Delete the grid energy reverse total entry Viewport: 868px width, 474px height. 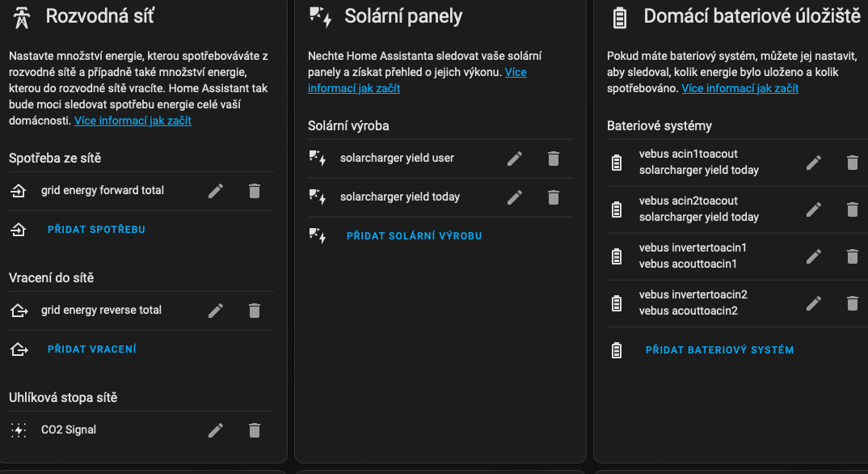click(x=255, y=310)
